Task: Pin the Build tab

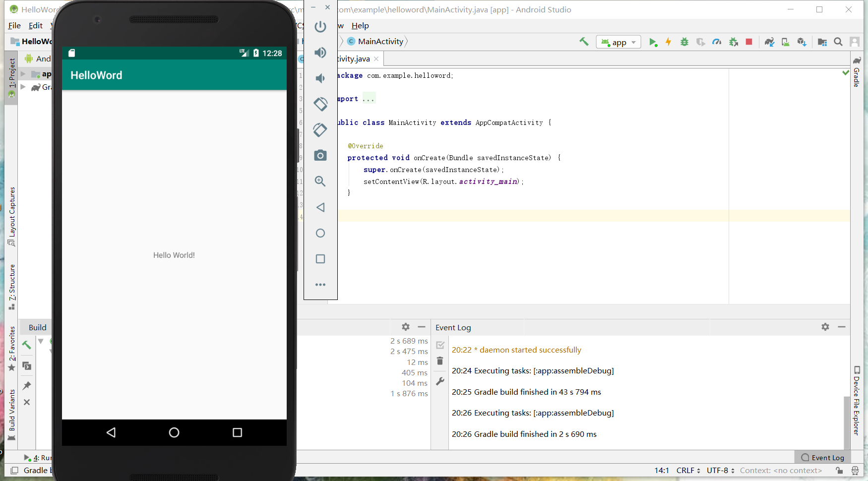Action: [27, 386]
